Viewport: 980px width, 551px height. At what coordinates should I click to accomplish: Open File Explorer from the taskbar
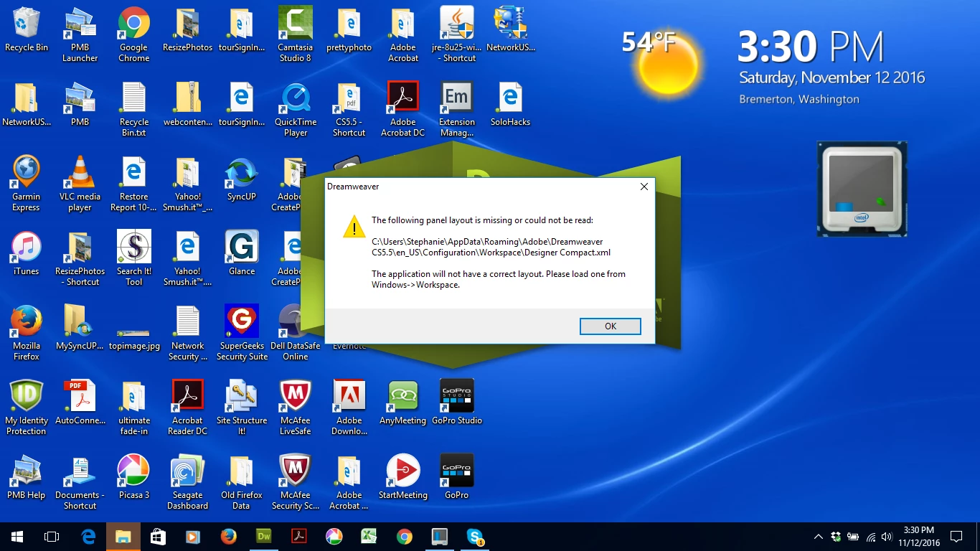click(123, 537)
